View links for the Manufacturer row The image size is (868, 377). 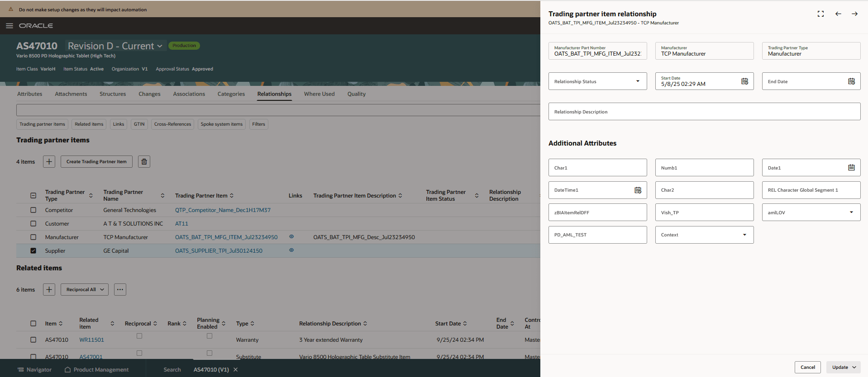[x=291, y=236]
